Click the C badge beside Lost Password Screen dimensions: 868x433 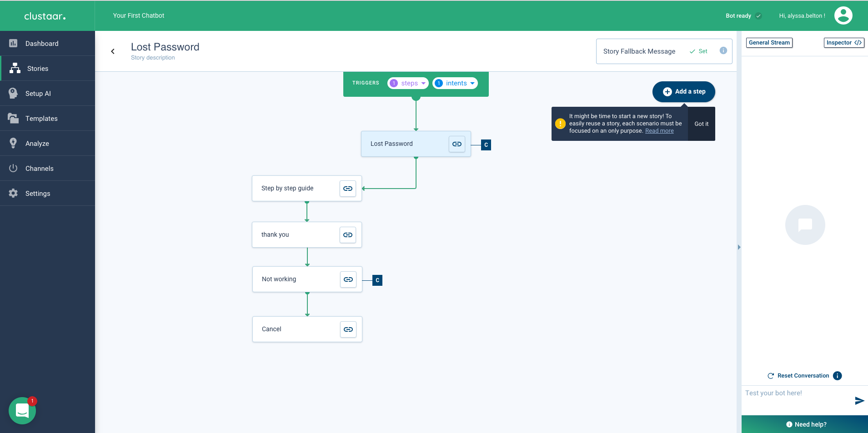point(486,145)
